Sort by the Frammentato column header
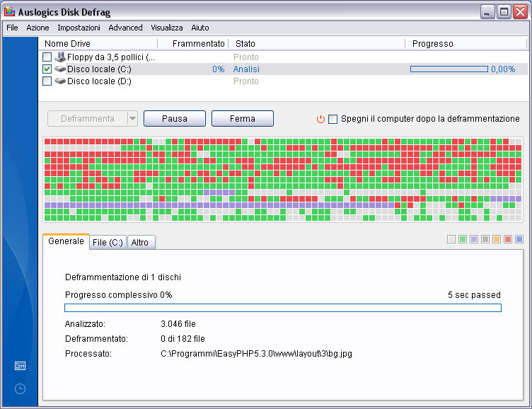 pos(193,43)
